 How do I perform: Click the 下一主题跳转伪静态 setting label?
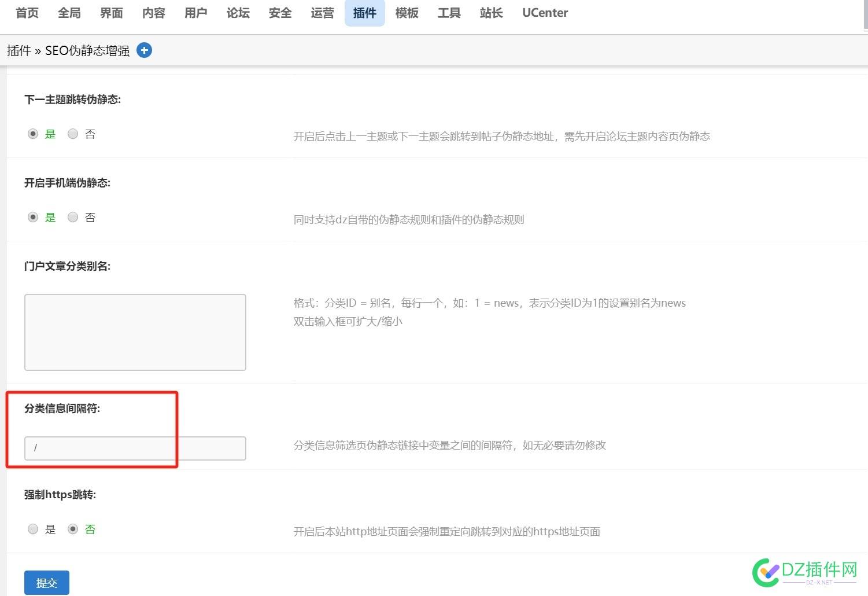point(73,100)
